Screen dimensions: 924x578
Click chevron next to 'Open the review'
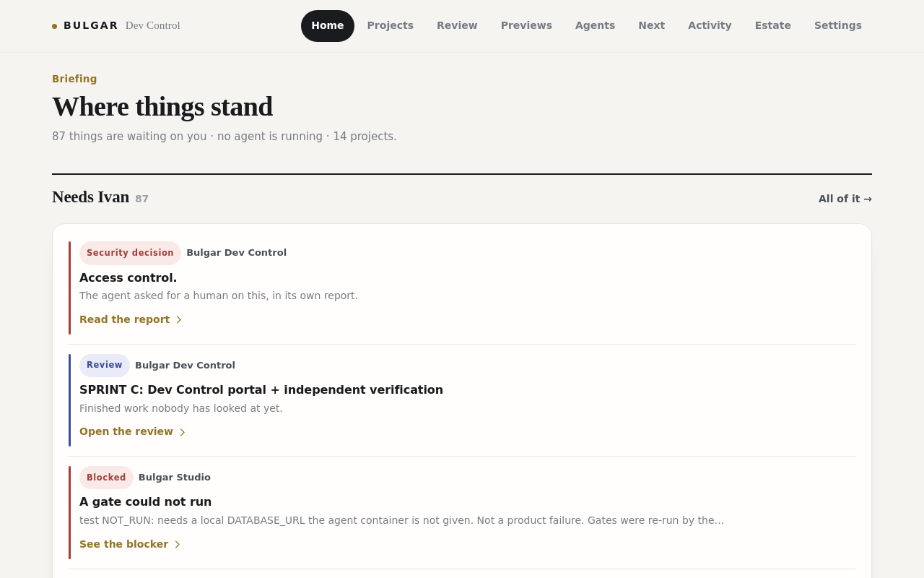tap(183, 432)
